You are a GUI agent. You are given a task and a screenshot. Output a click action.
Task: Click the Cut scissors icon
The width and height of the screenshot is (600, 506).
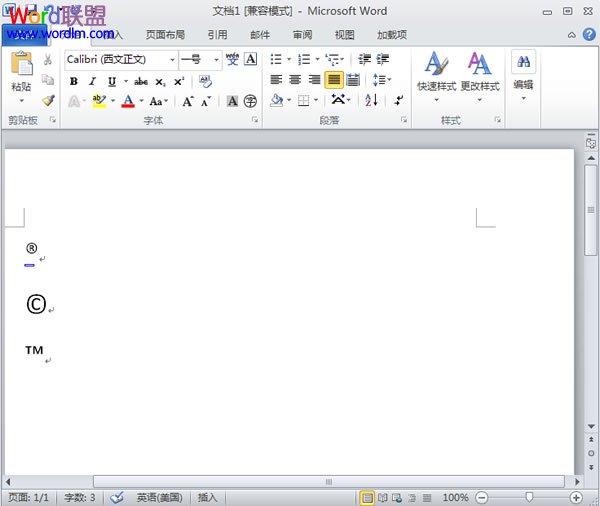(48, 60)
